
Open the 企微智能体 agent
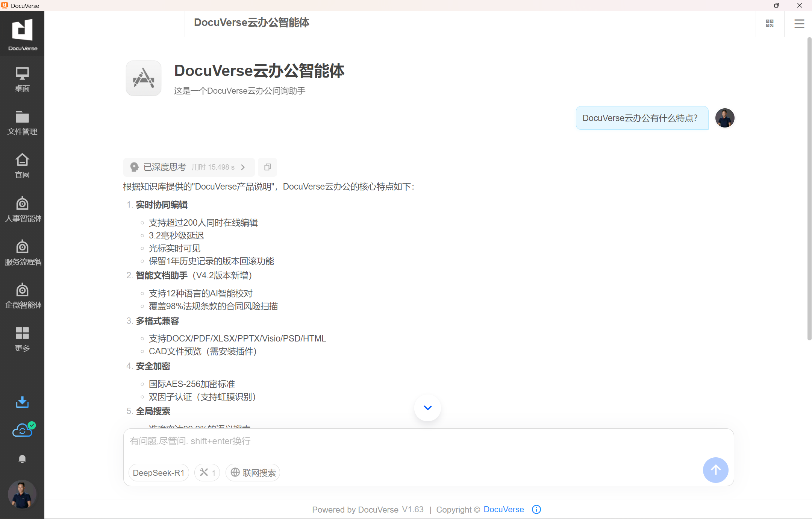click(x=22, y=296)
